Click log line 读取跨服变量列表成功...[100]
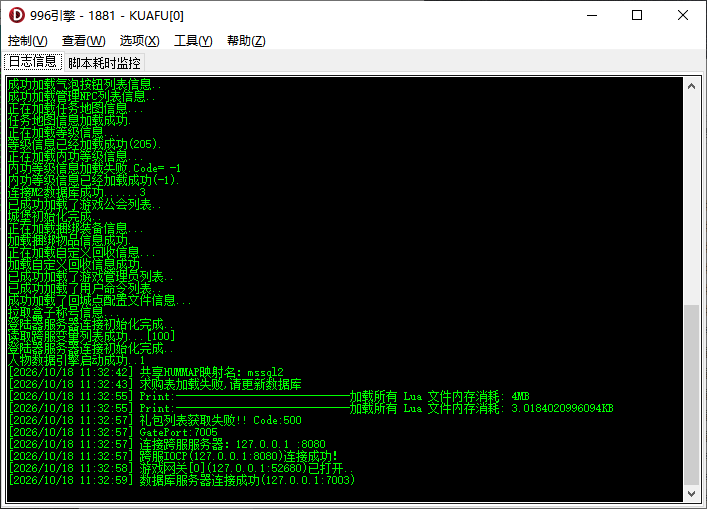The image size is (707, 509). 92,336
